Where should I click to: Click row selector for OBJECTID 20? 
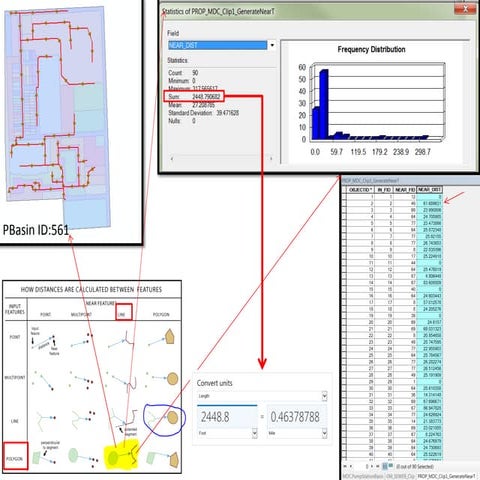click(344, 322)
